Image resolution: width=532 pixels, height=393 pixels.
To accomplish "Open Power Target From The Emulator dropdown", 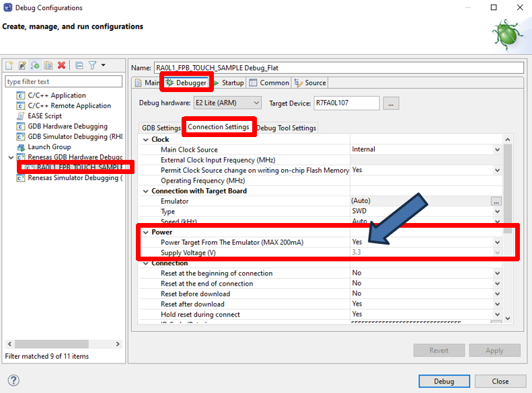I will click(497, 242).
